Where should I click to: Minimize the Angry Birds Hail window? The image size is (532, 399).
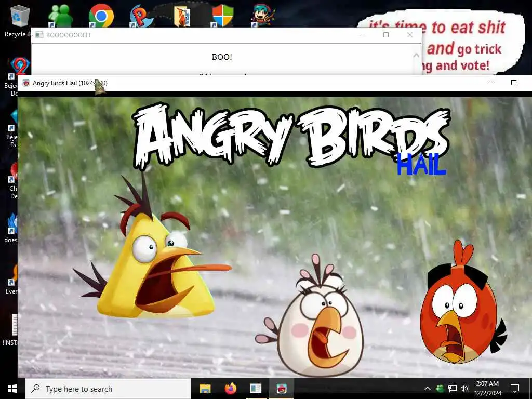[490, 83]
